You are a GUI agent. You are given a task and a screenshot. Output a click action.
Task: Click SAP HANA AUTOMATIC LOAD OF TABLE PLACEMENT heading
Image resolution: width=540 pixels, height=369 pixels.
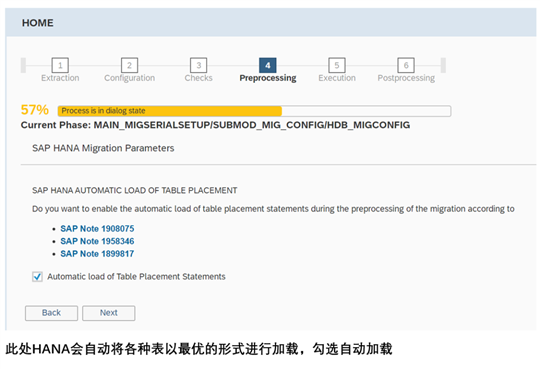[x=134, y=191]
